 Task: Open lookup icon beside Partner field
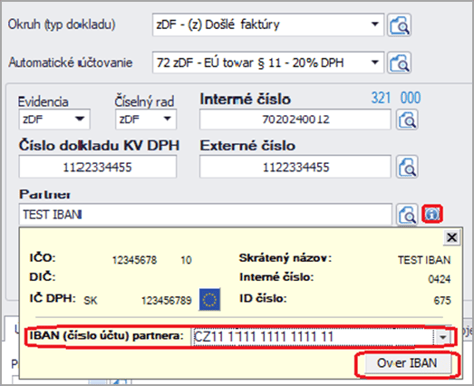tap(407, 214)
